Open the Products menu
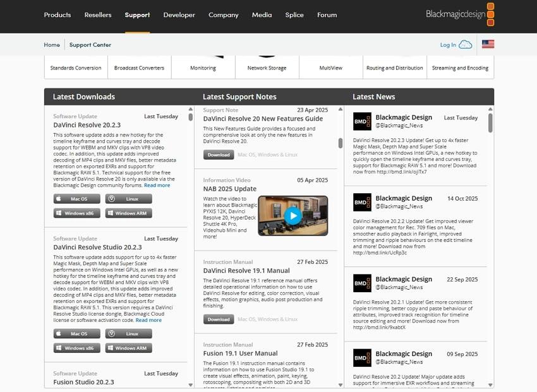The image size is (537, 392). tap(57, 15)
